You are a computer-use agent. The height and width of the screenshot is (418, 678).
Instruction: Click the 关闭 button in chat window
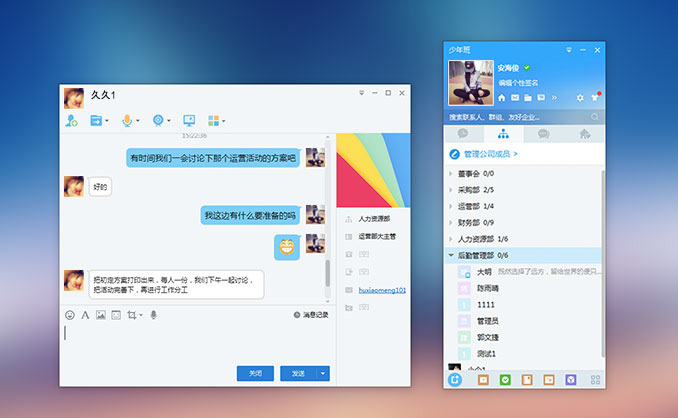click(255, 373)
